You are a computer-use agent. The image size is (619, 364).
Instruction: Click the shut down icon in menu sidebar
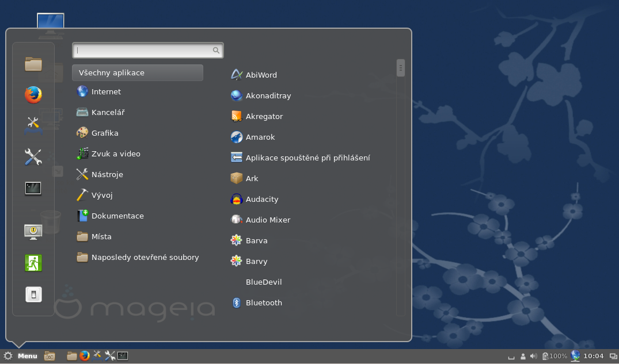pos(33,294)
